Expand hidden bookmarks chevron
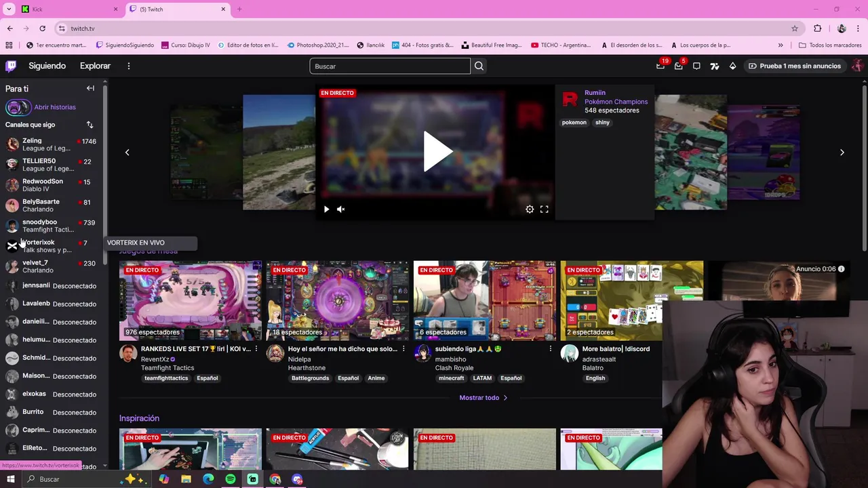This screenshot has width=868, height=488. point(781,45)
